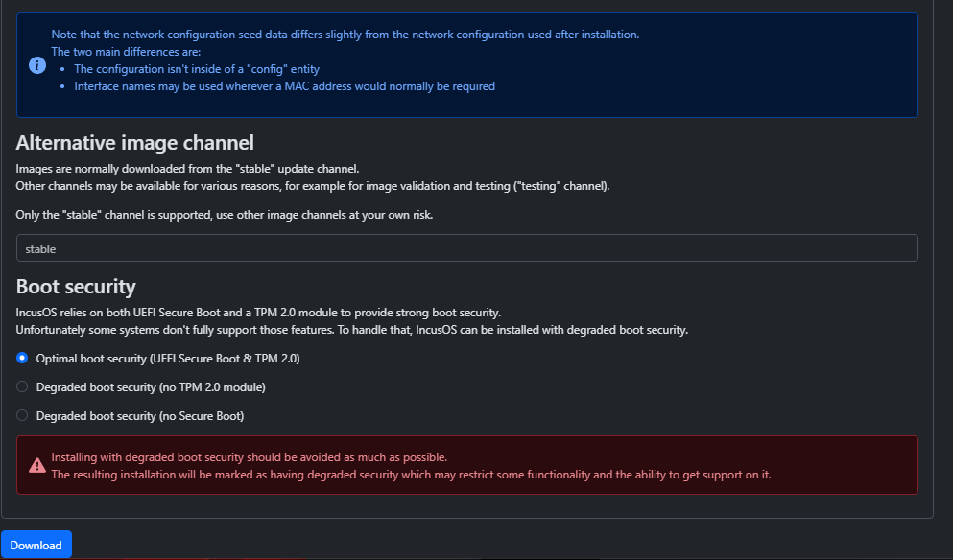Click the text saying only "stable" channel is supported
The image size is (953, 560).
(x=225, y=214)
